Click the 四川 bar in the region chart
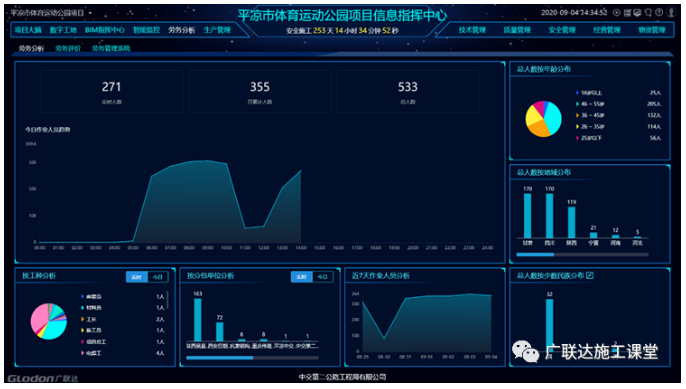This screenshot has height=389, width=686. [550, 216]
